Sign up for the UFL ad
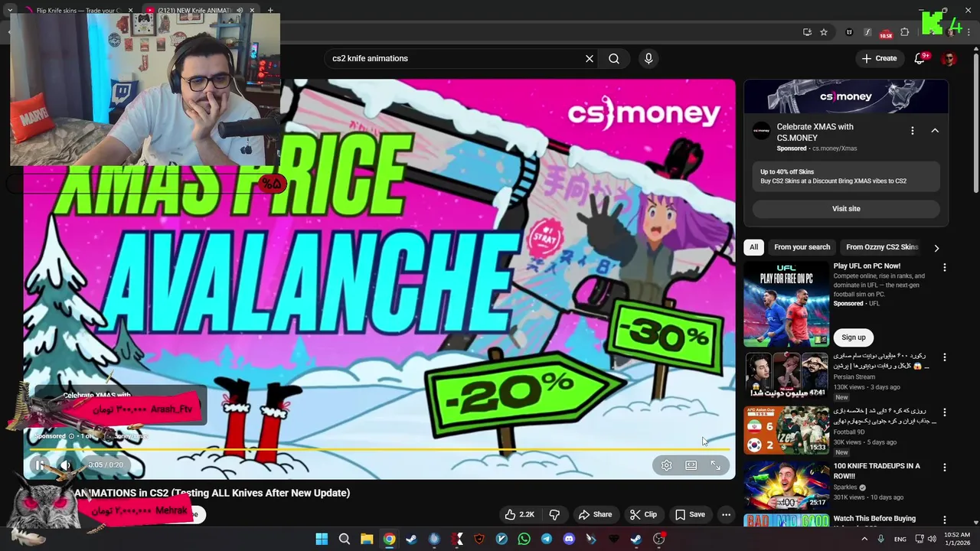The width and height of the screenshot is (980, 551). click(854, 337)
